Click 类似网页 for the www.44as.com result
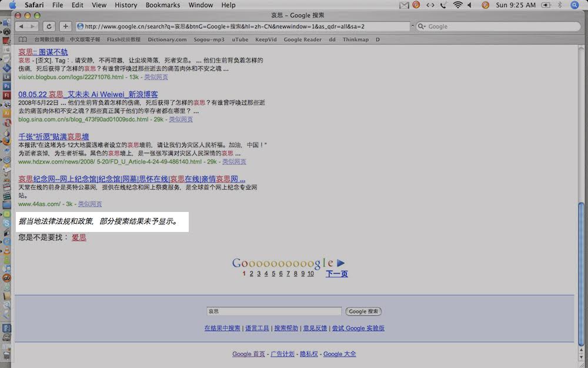This screenshot has width=588, height=368. [90, 204]
